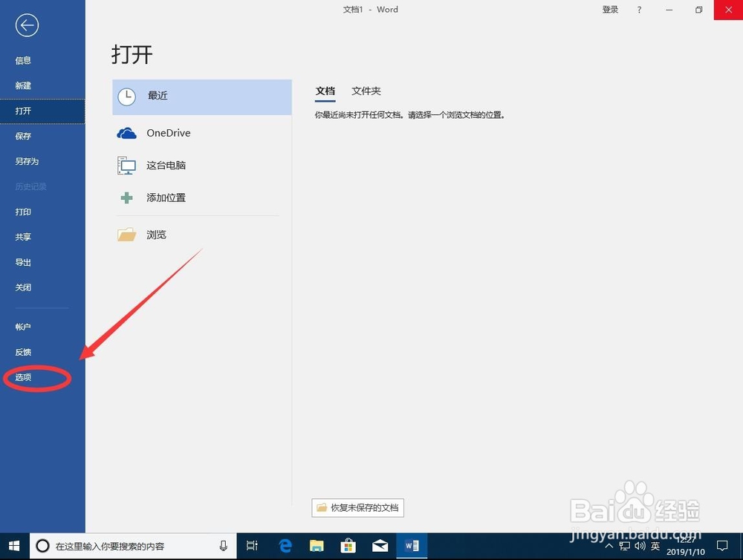Click 保存 in the sidebar

(x=23, y=136)
